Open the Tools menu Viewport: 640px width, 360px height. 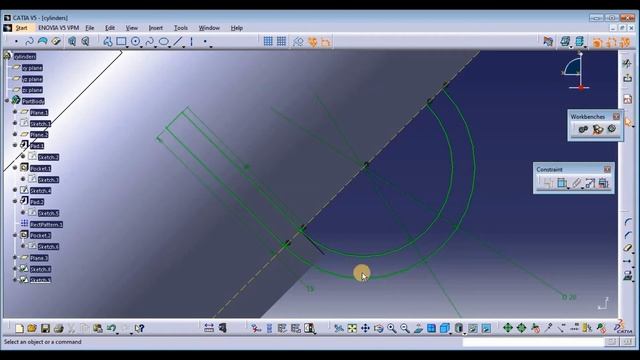(x=181, y=28)
